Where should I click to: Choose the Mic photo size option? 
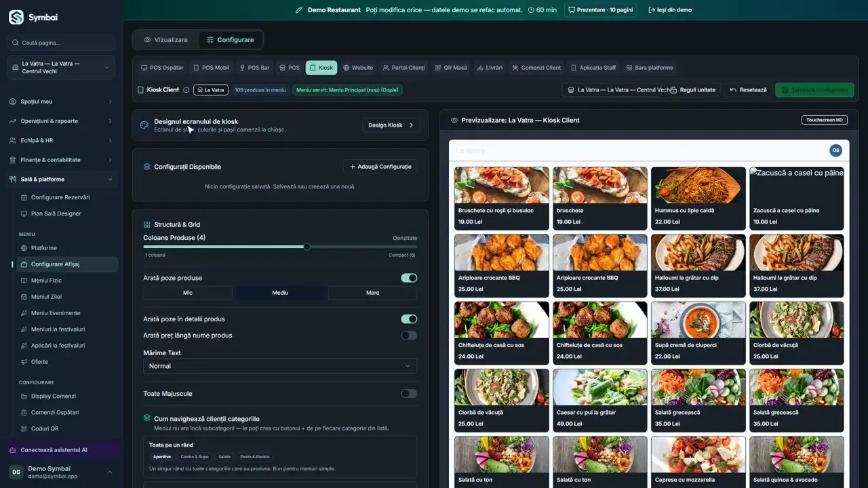(x=188, y=293)
